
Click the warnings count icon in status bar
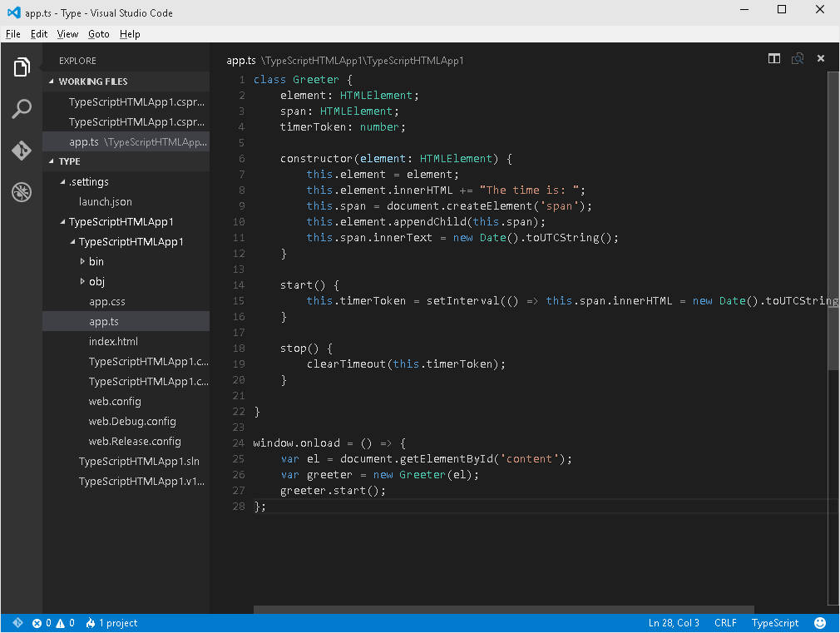[61, 623]
